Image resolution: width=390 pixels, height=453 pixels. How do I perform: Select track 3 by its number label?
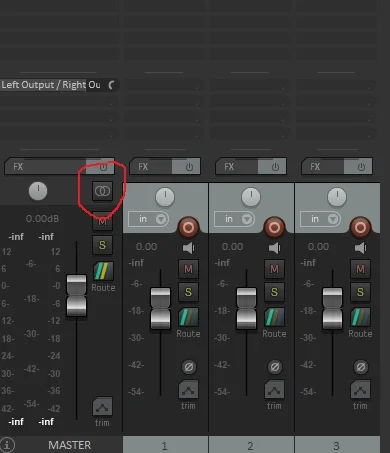point(337,445)
